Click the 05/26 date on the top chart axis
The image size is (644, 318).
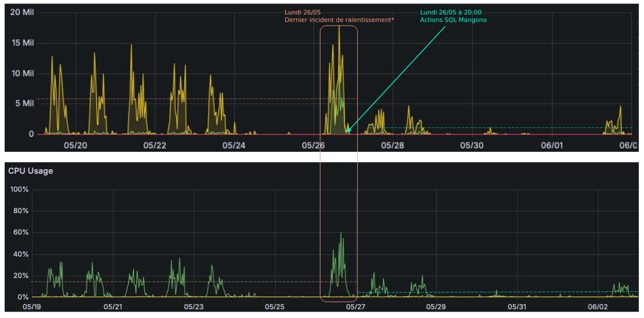click(313, 145)
